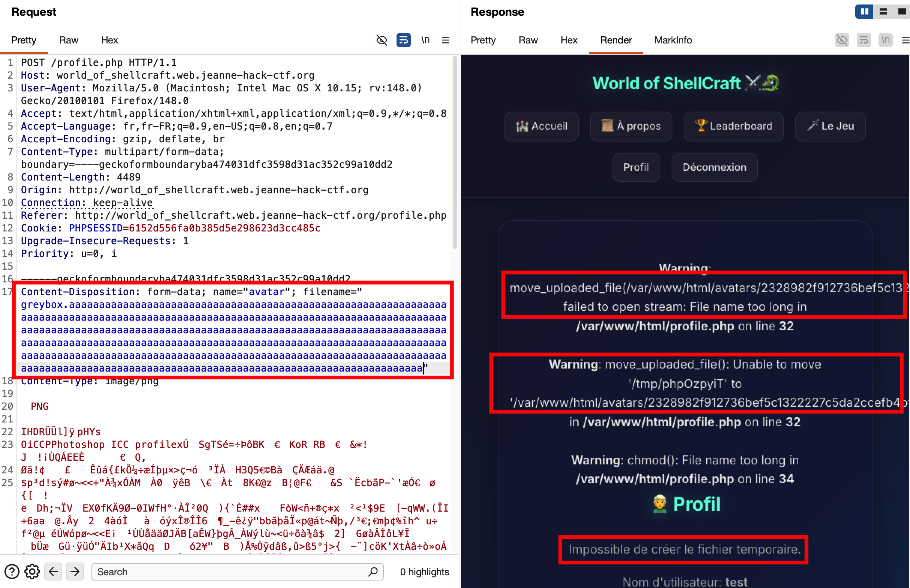Image resolution: width=910 pixels, height=588 pixels.
Task: Go to previous search match arrow
Action: pos(54,572)
